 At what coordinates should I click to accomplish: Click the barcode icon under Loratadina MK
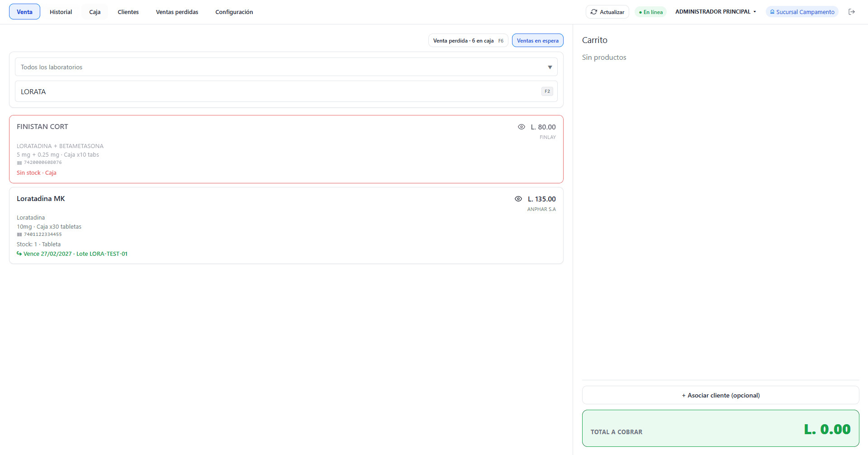coord(19,235)
